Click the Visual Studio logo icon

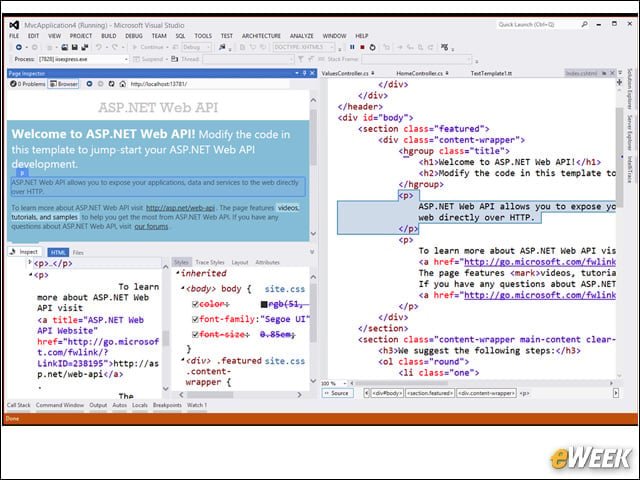[x=14, y=25]
